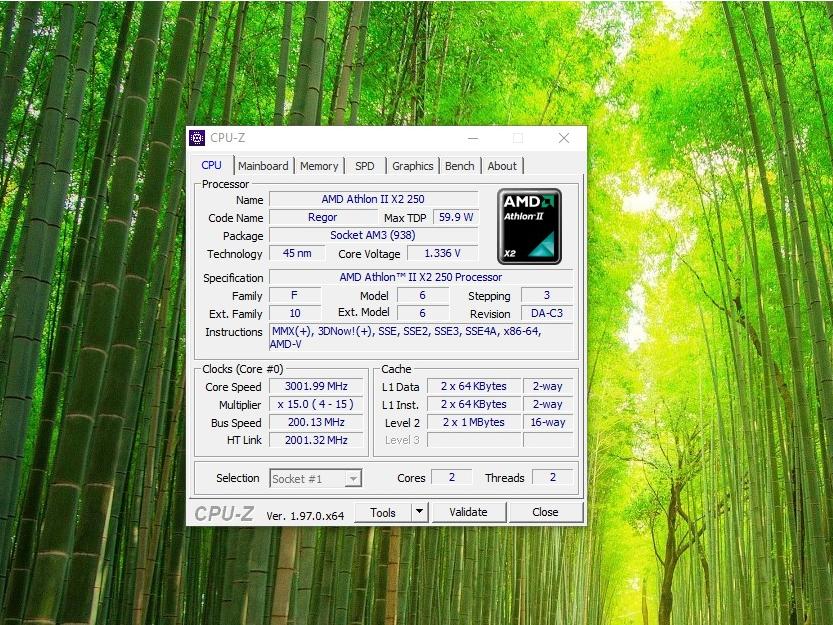Close the CPU-Z window with the X

point(564,138)
